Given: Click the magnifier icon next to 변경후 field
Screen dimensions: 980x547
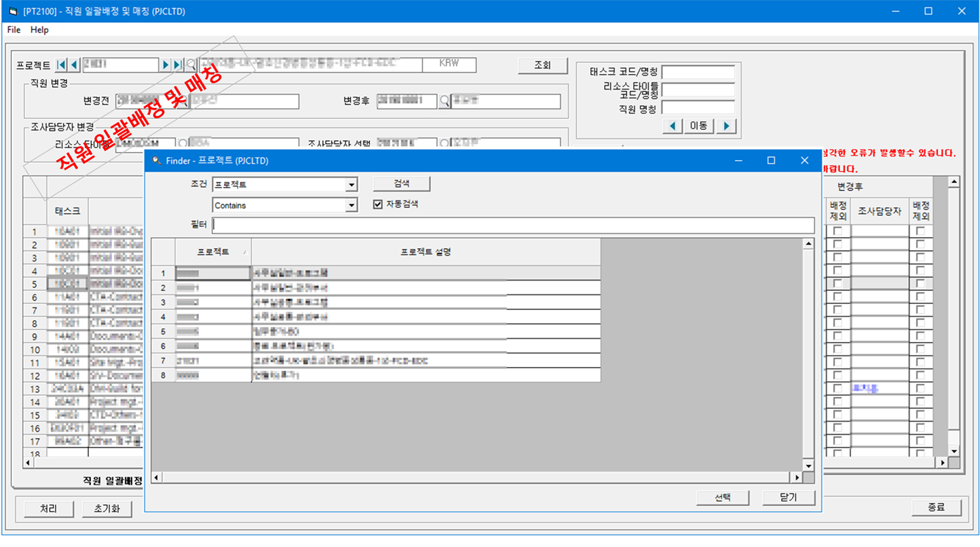Looking at the screenshot, I should pyautogui.click(x=444, y=101).
